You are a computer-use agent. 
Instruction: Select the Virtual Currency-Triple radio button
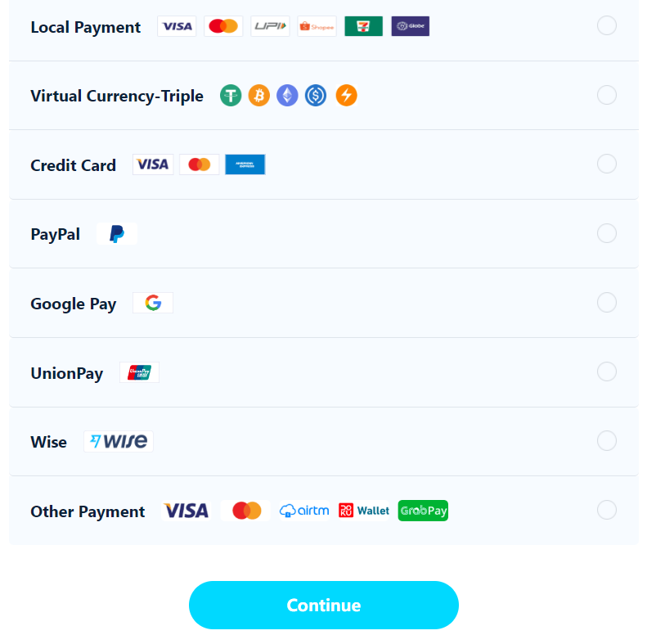pyautogui.click(x=607, y=95)
